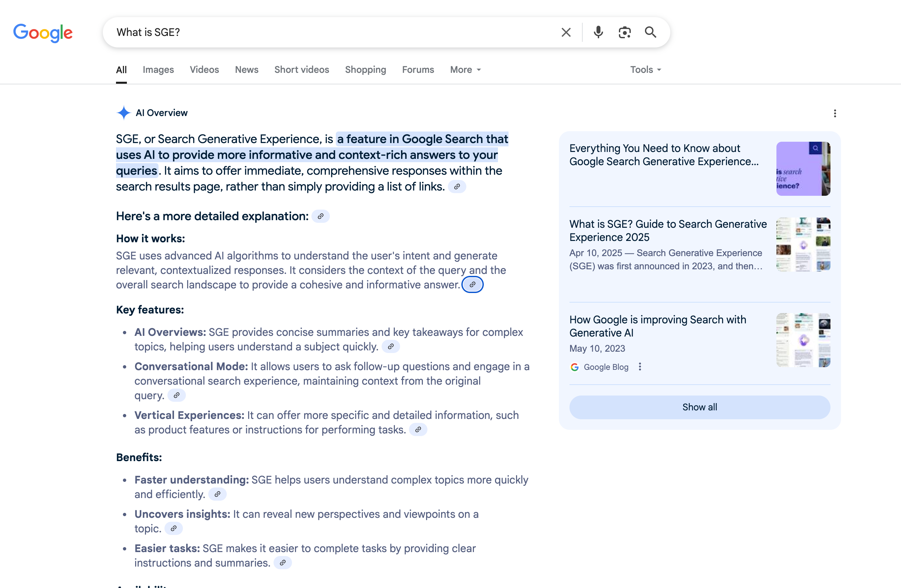Open link icon after 'and efficiently.'
Image resolution: width=901 pixels, height=588 pixels.
click(x=217, y=494)
